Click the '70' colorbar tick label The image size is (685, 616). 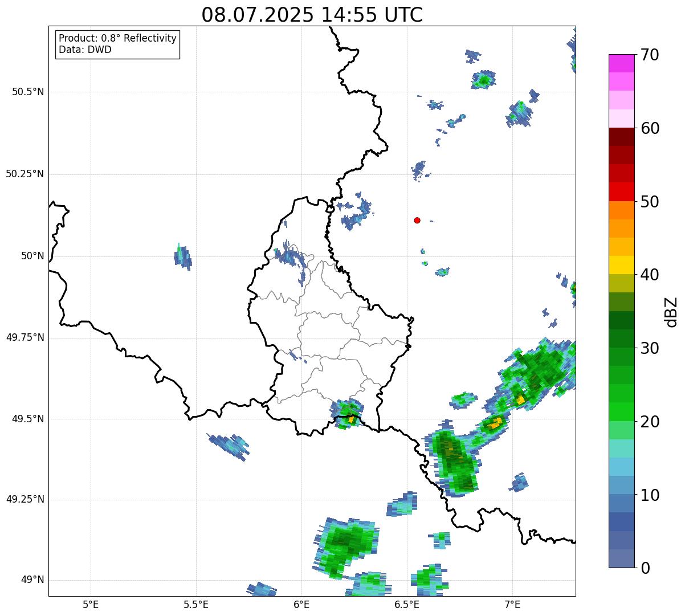(650, 55)
